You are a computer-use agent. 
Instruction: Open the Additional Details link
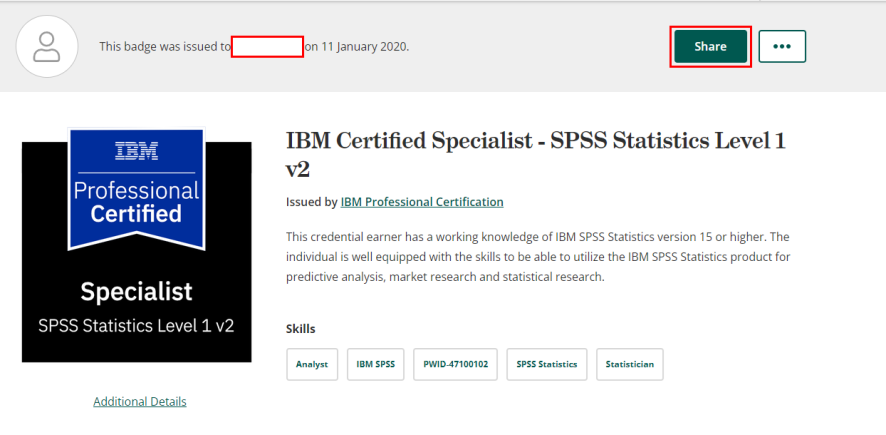(140, 402)
